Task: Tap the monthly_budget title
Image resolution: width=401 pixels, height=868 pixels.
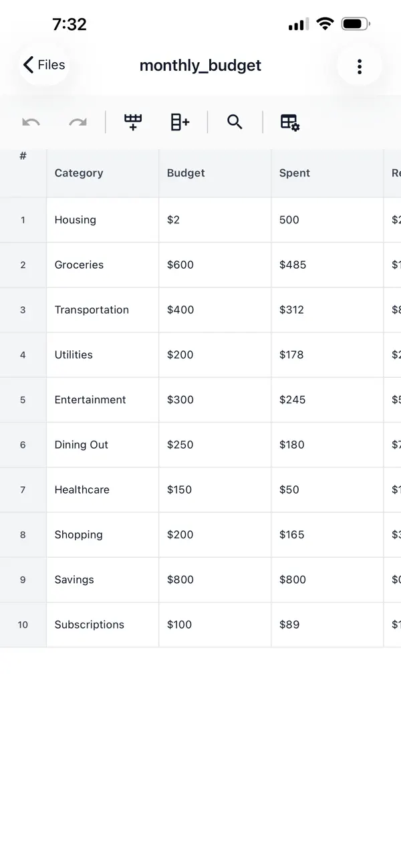Action: 200,65
